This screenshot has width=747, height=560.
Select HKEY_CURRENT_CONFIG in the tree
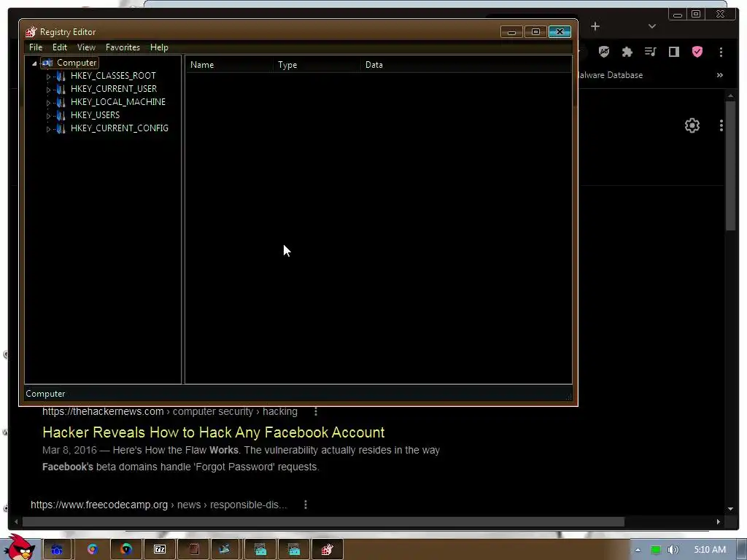click(x=119, y=128)
